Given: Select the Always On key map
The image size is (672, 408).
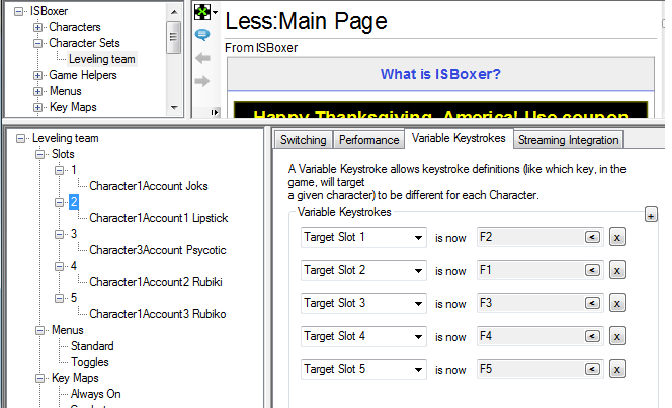Looking at the screenshot, I should 96,394.
